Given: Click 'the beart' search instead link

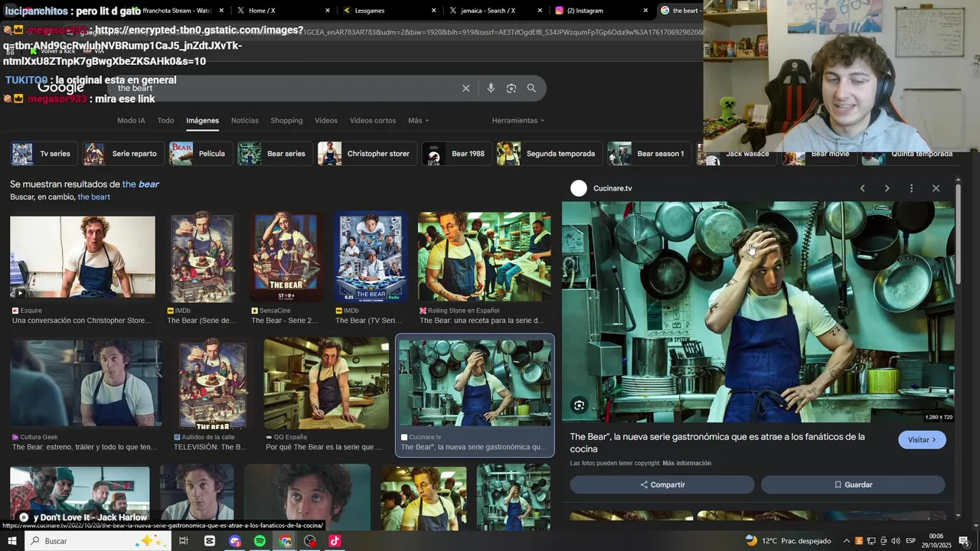Looking at the screenshot, I should click(x=93, y=197).
